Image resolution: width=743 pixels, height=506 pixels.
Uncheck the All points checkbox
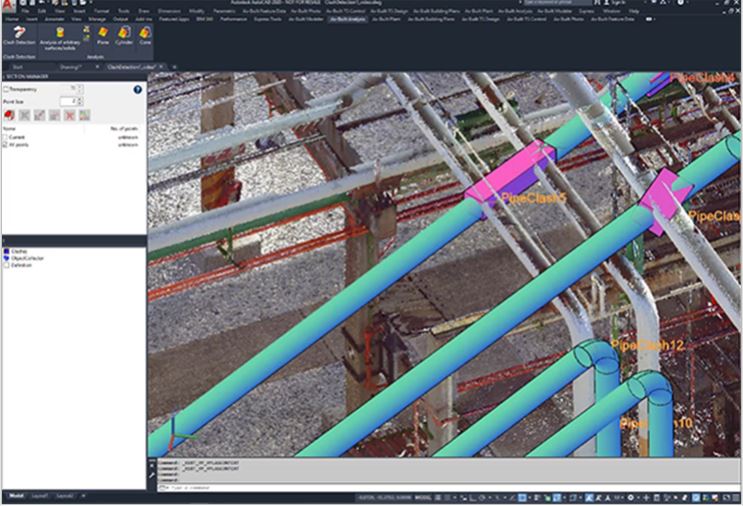[x=5, y=144]
